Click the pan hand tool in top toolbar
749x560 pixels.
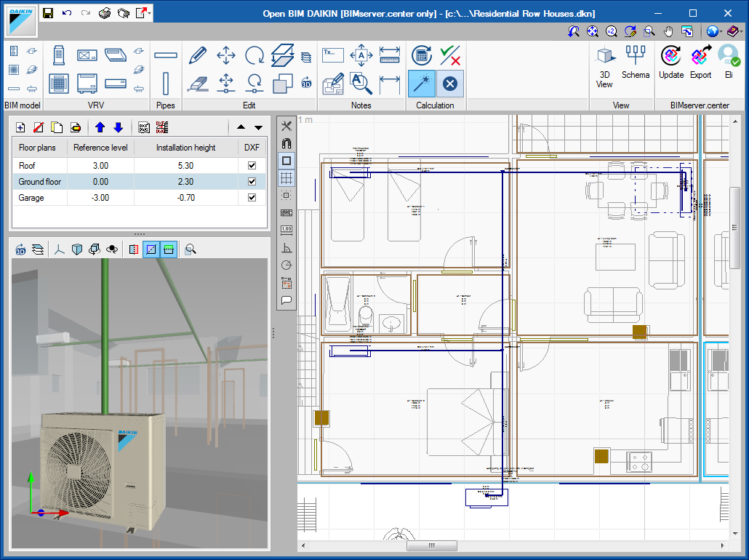pyautogui.click(x=668, y=31)
